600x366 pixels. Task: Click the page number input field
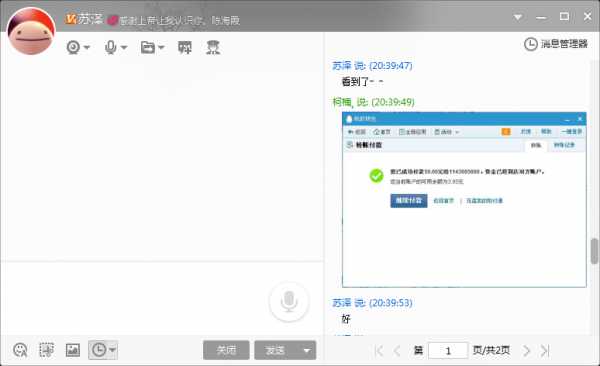pyautogui.click(x=448, y=351)
